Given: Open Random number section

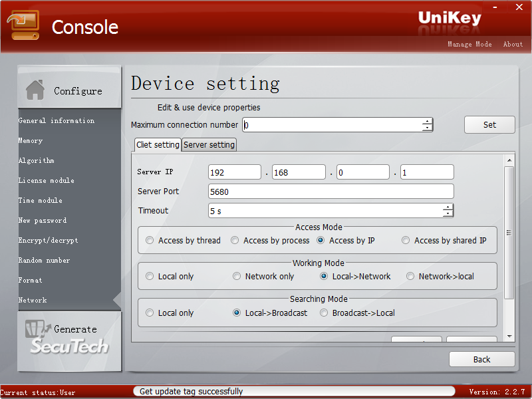Looking at the screenshot, I should point(44,260).
